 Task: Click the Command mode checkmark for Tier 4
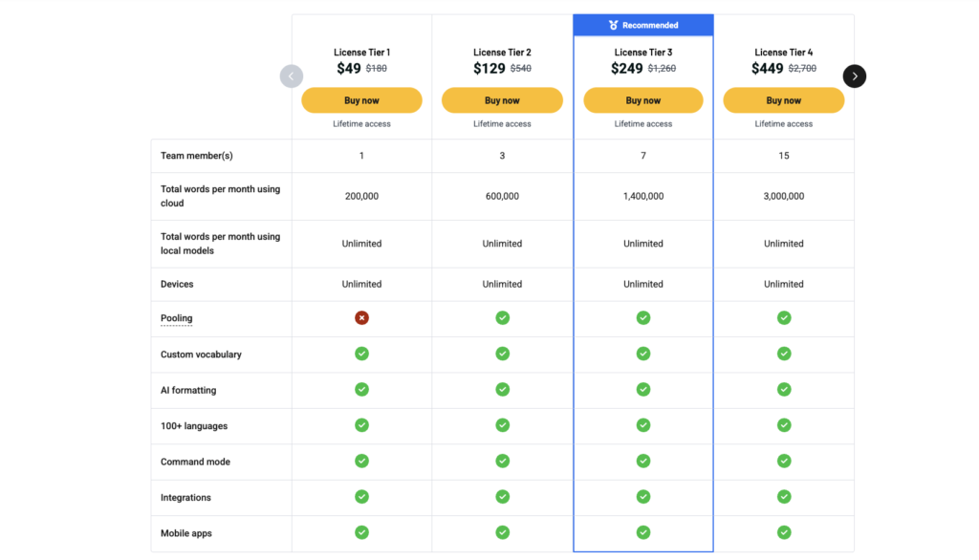point(784,461)
